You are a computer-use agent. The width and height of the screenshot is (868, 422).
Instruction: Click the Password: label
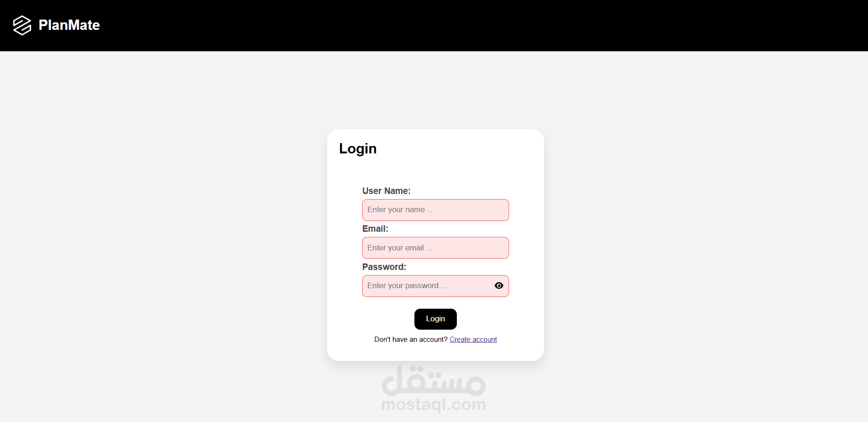(x=384, y=267)
